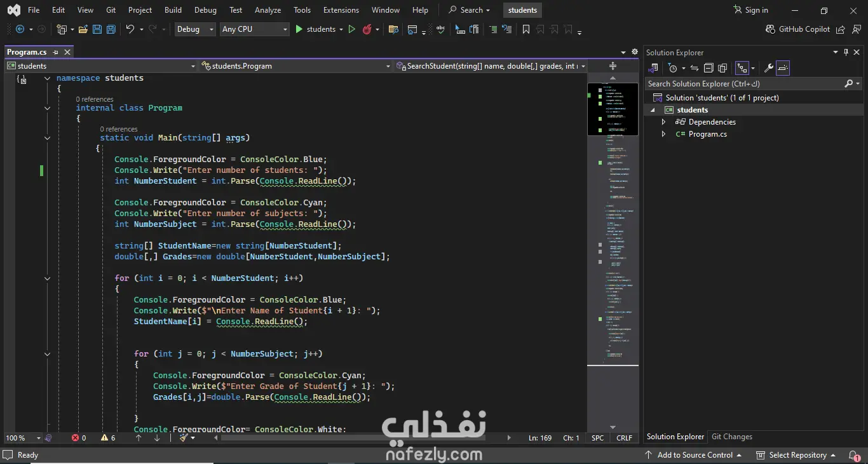Click the Save All toolbar icon
The image size is (868, 464).
(111, 29)
